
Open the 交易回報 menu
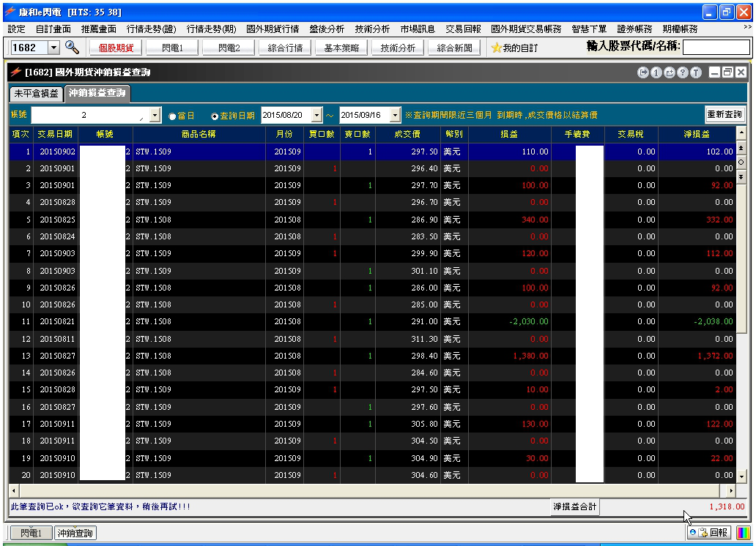(463, 29)
